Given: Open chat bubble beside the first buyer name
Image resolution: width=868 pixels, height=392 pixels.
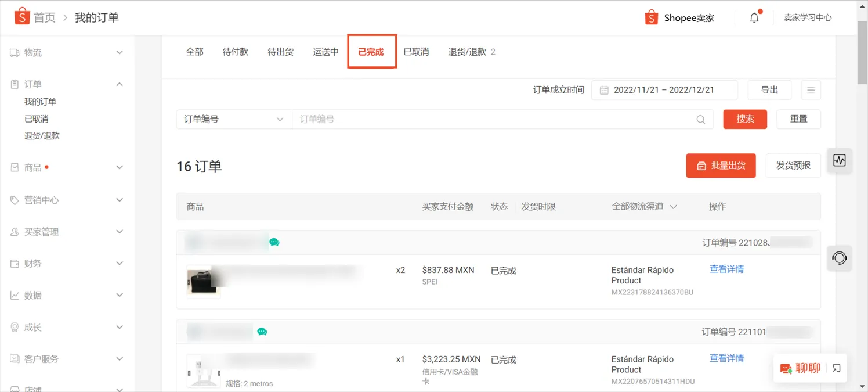Looking at the screenshot, I should [x=274, y=242].
